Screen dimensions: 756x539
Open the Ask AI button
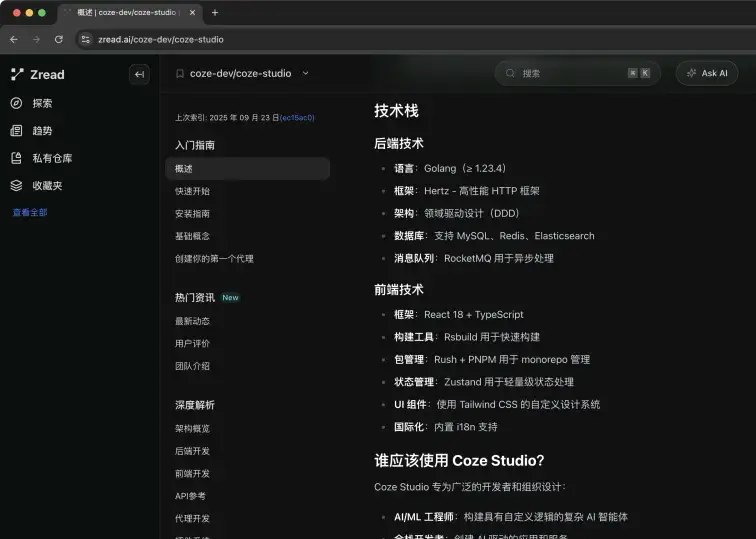(x=707, y=73)
